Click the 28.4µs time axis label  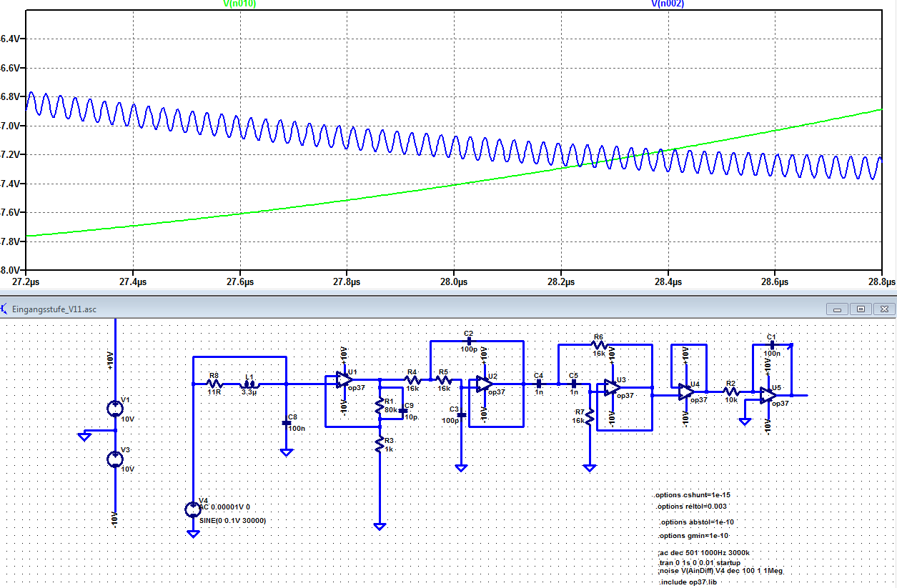tap(668, 282)
